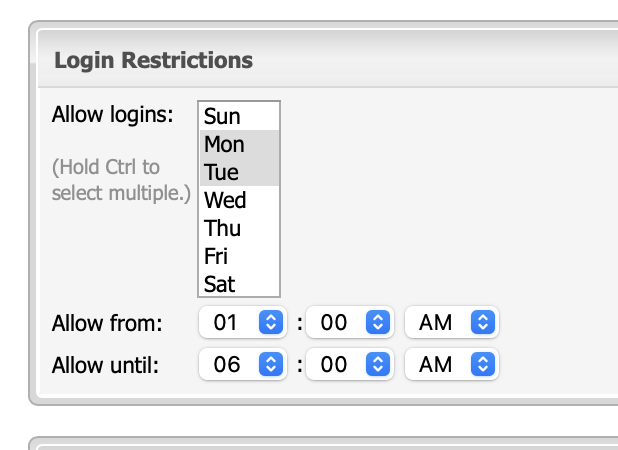Click the Allow logins label
The image size is (618, 450).
click(x=112, y=114)
